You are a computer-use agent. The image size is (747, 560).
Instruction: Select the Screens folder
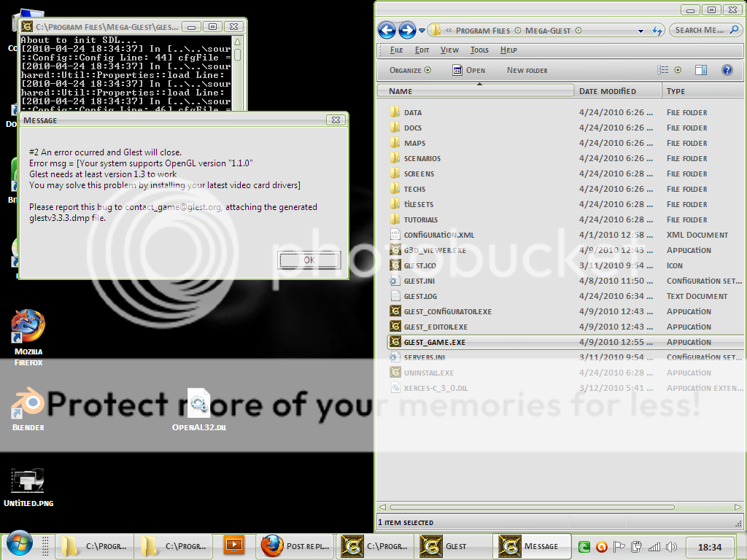coord(566,174)
